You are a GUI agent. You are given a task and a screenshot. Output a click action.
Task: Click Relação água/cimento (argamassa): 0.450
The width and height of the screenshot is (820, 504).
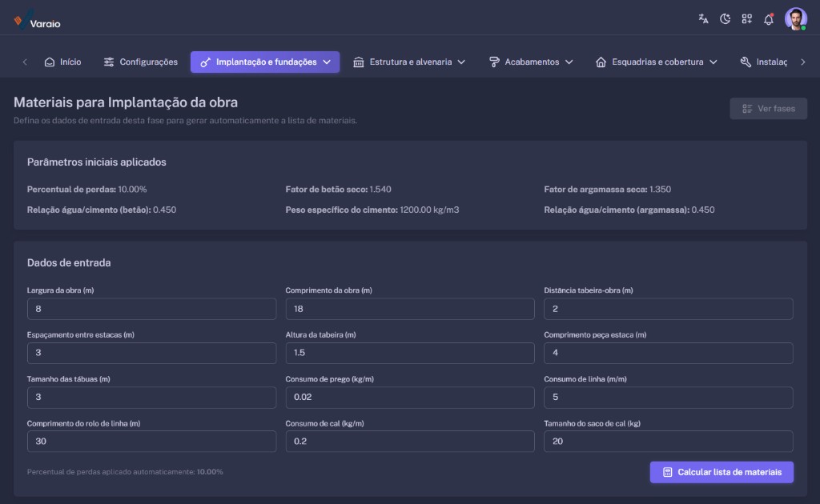(x=629, y=210)
